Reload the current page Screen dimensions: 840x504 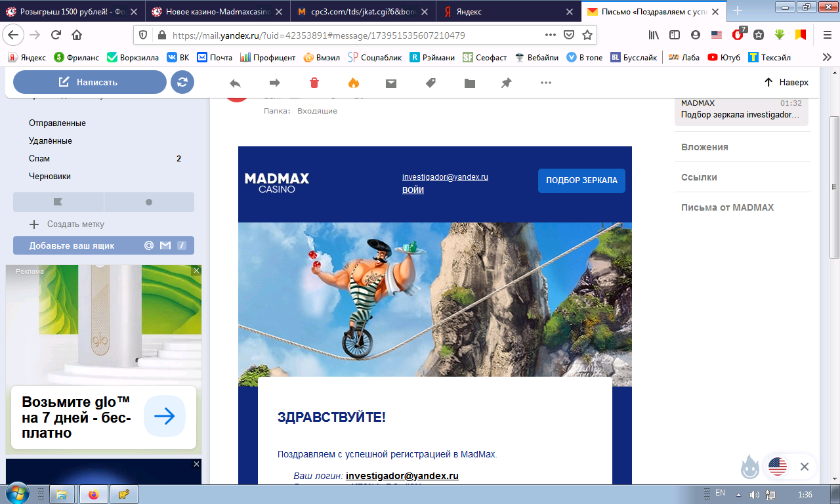coord(56,35)
